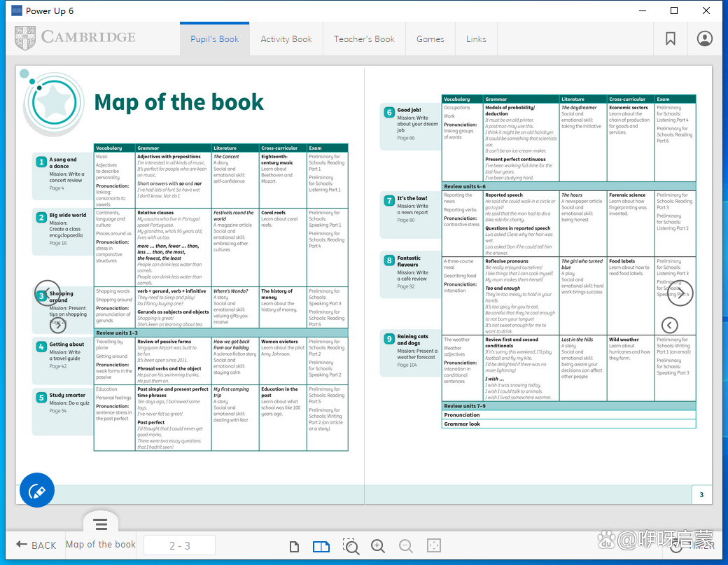Open the Games tab
Screen dimensions: 728x565
coord(430,39)
